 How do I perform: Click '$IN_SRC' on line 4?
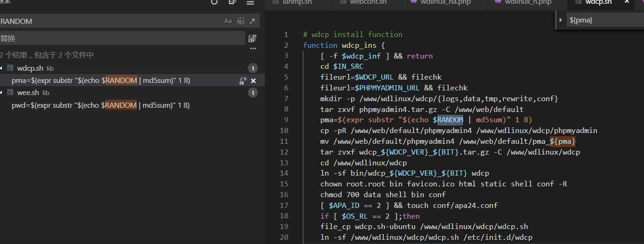coord(348,67)
